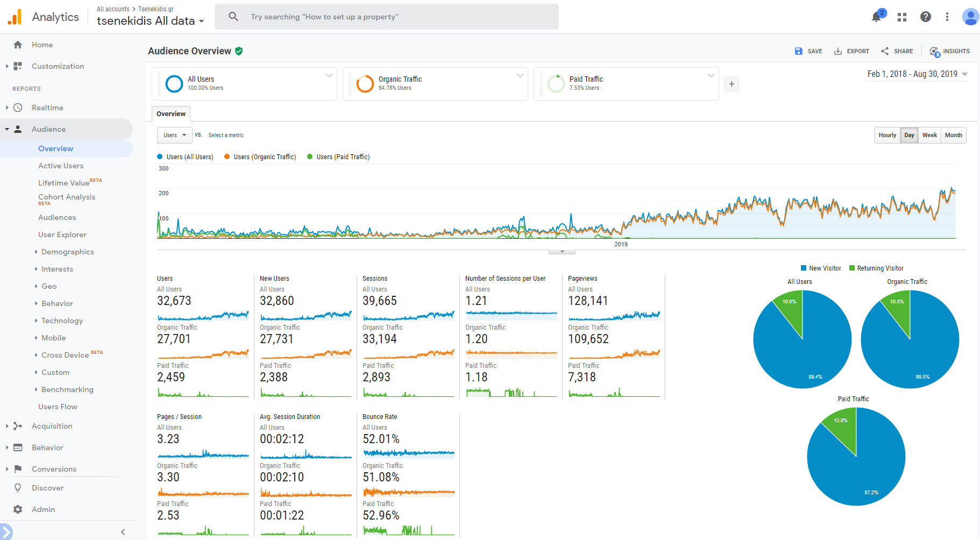Click the Admin gear icon
This screenshot has height=540, width=980.
tap(18, 509)
